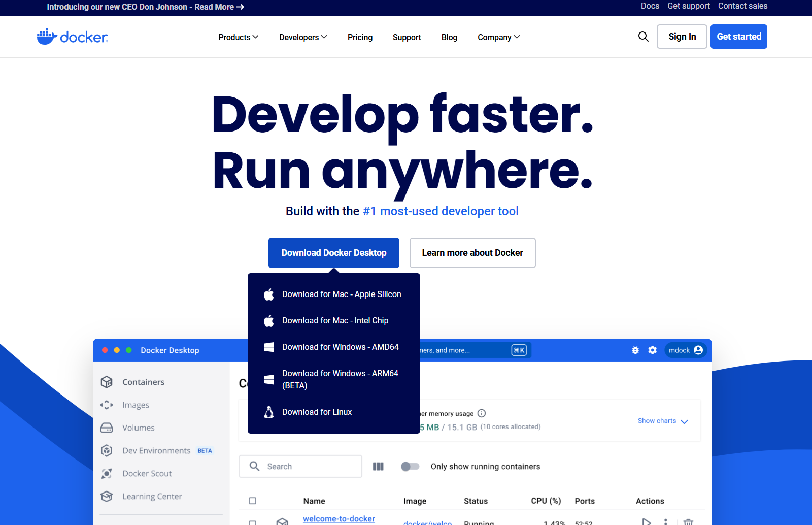Click #1 most-used developer tool link

[x=441, y=211]
